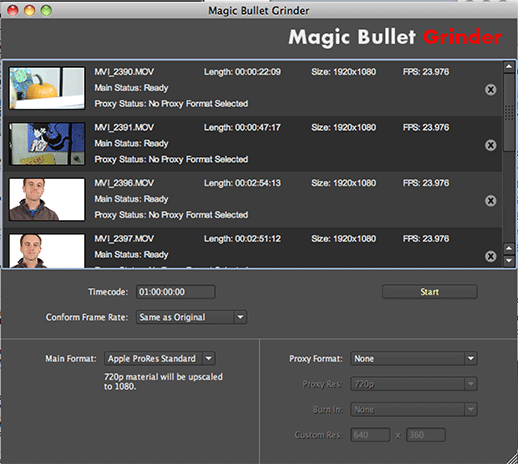
Task: Open the Conform Frame Rate dropdown
Action: click(x=191, y=317)
